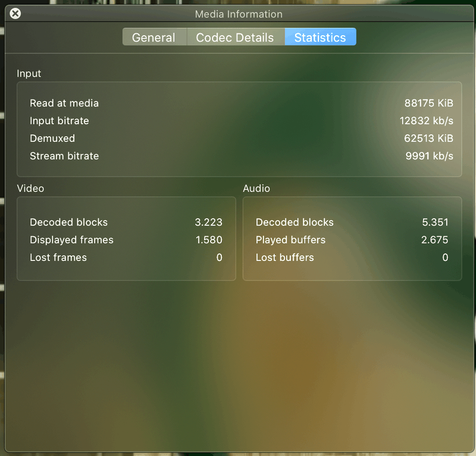This screenshot has width=476, height=456.
Task: Click the Media Information title text
Action: (239, 14)
